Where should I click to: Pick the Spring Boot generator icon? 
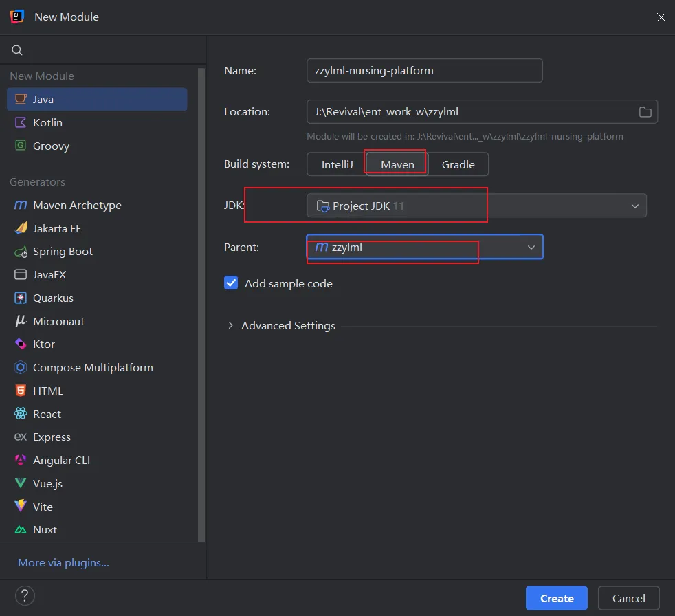[x=21, y=252]
